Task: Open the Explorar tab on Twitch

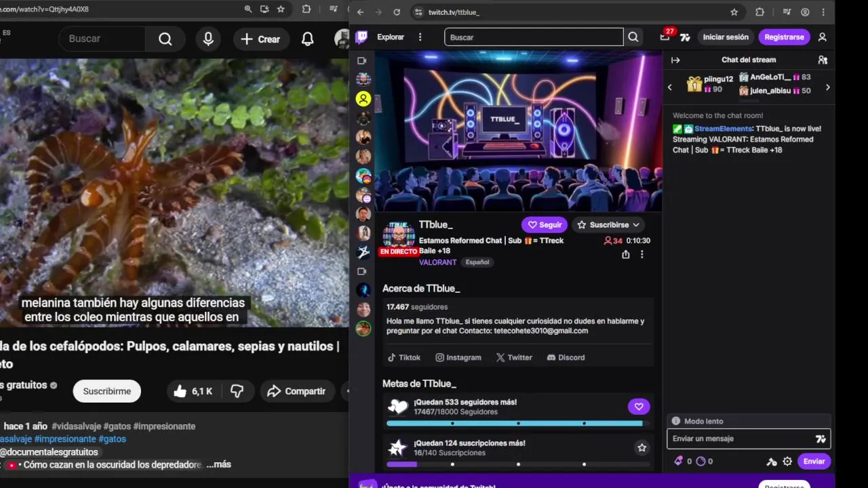Action: click(391, 37)
